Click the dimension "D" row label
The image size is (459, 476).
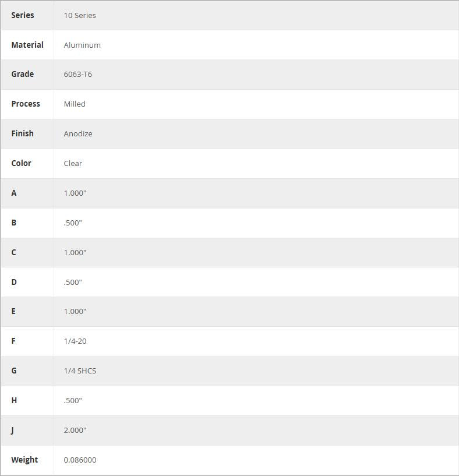pos(14,282)
